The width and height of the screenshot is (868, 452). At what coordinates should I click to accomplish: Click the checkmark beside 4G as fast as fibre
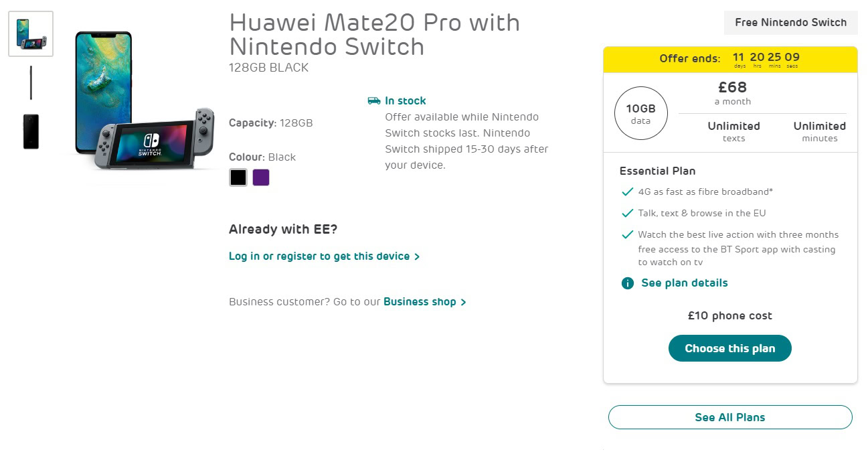coord(627,192)
